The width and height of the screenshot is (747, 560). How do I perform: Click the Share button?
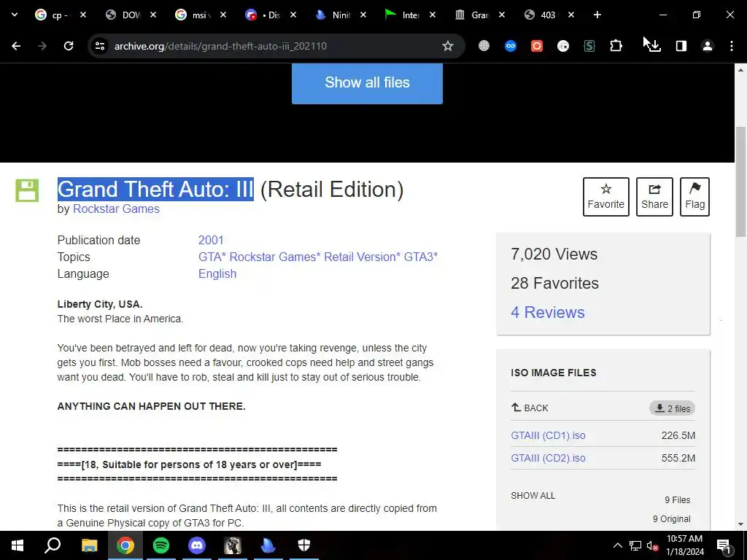654,197
